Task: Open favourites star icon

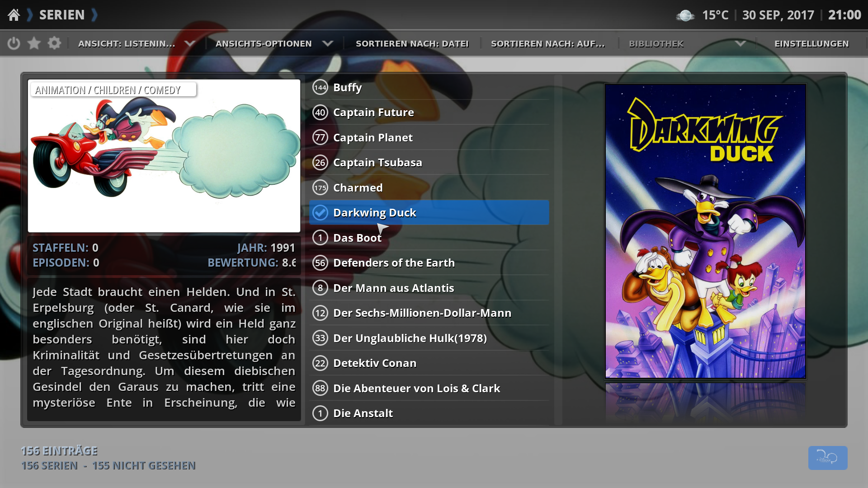Action: 34,43
